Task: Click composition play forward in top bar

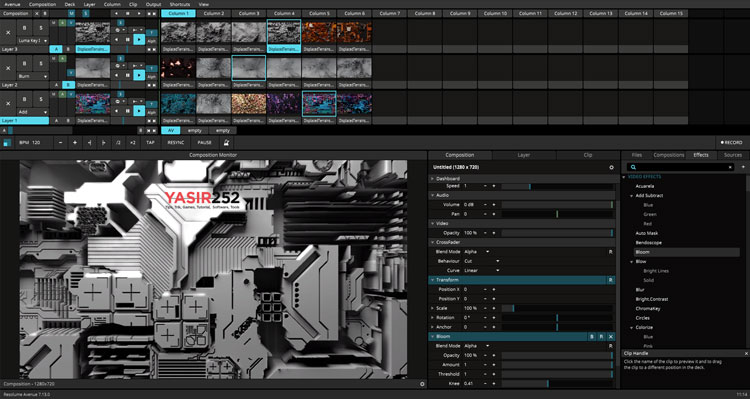Action: 139,13
